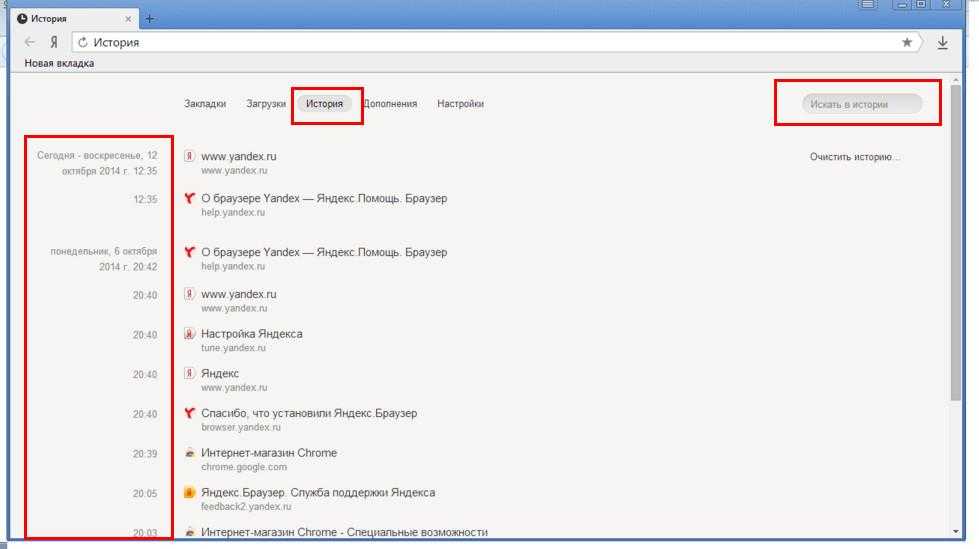Open 20:42 'О браузере Yandex' history entry
This screenshot has height=549, width=979.
(324, 252)
